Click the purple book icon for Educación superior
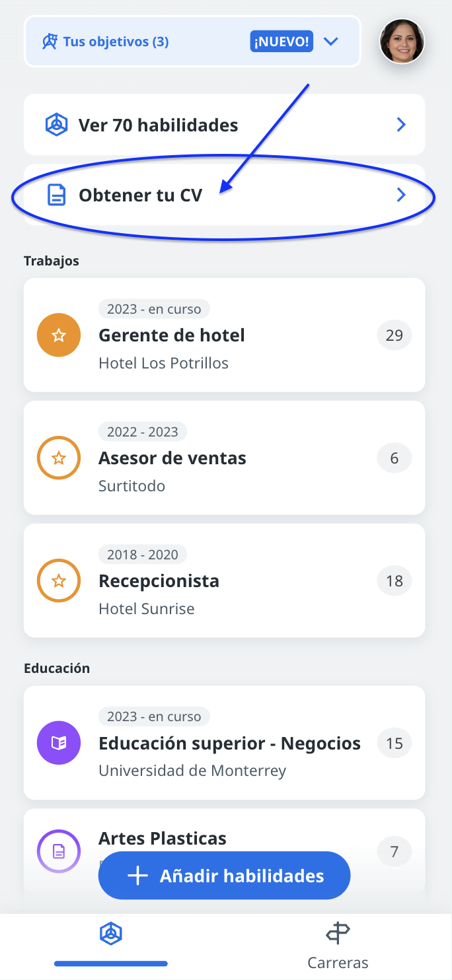This screenshot has width=452, height=980. 59,743
